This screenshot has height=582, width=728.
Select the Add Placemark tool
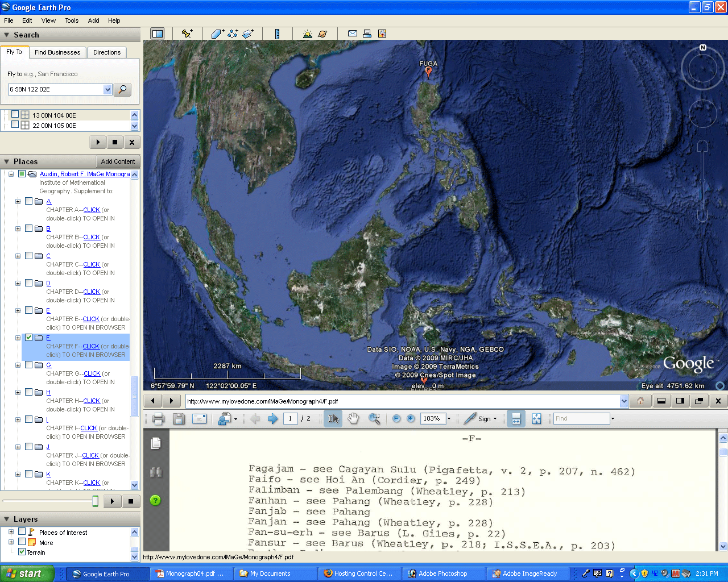[187, 34]
